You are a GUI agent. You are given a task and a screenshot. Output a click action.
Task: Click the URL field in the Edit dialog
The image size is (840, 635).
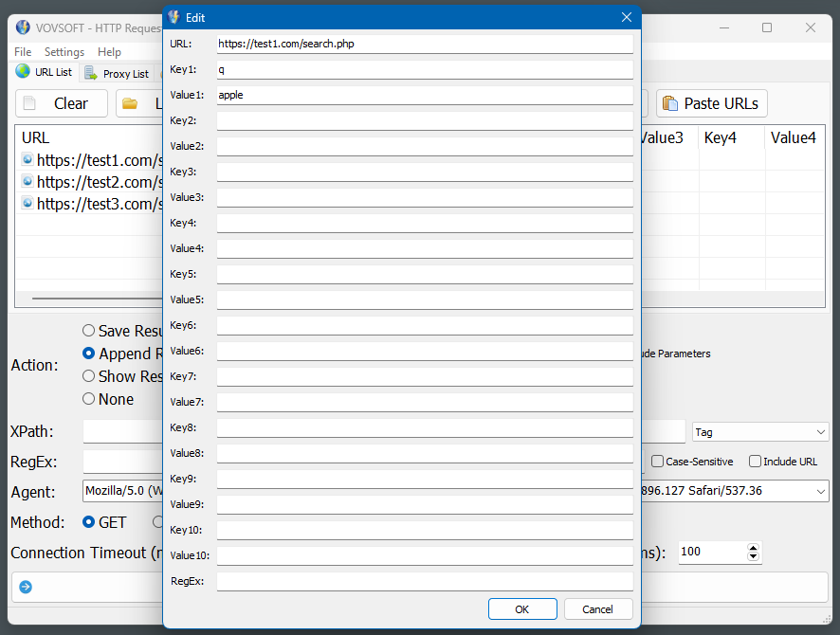pos(425,44)
